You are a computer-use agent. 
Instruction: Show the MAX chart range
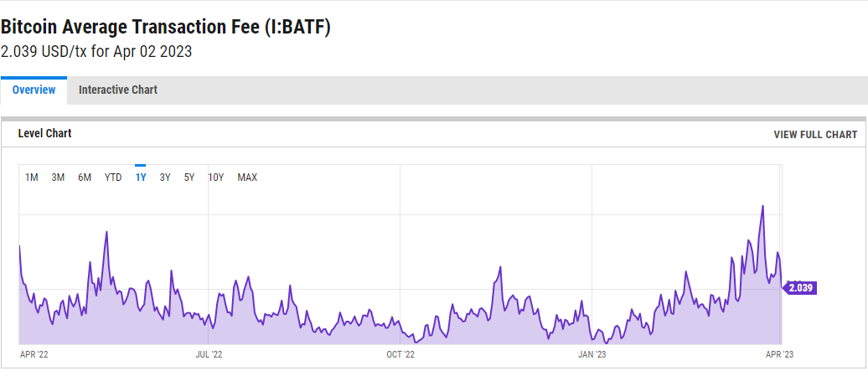[x=247, y=178]
